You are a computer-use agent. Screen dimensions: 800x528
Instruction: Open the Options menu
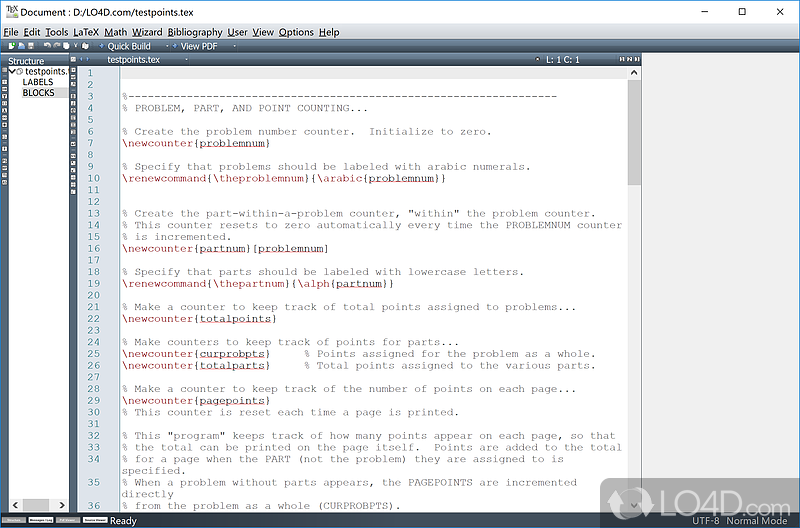pyautogui.click(x=296, y=32)
